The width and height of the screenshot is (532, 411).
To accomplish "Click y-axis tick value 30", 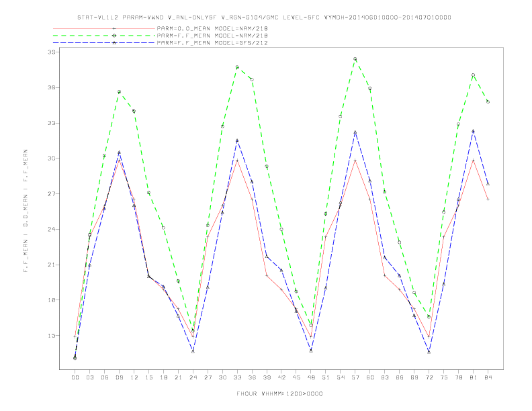I will coord(52,158).
